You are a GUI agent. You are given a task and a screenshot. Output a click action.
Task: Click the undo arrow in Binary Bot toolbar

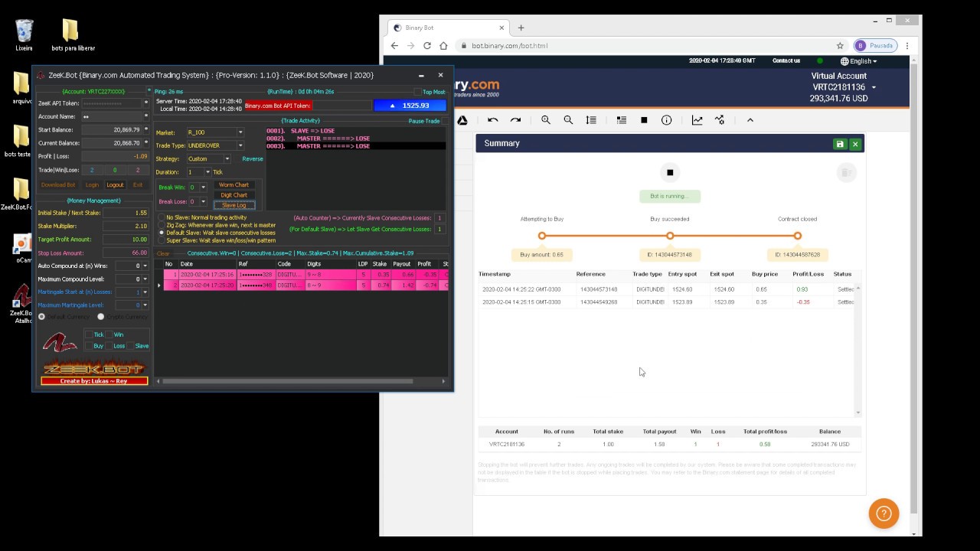[492, 120]
